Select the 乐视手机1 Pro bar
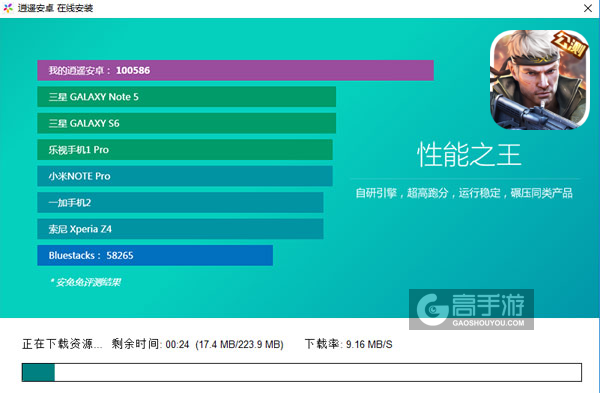The height and width of the screenshot is (393, 600). pyautogui.click(x=185, y=150)
